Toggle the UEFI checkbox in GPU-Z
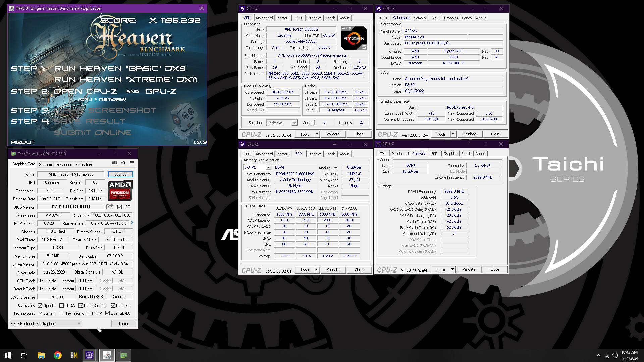 coord(119,207)
